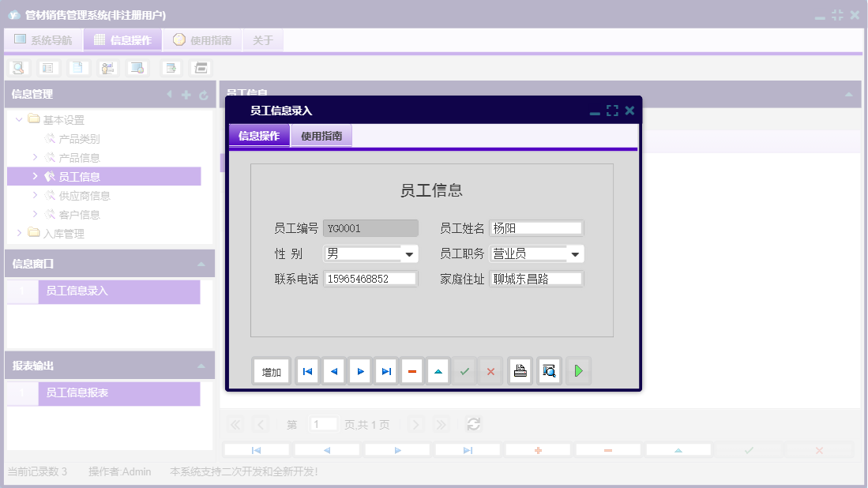Open print preview in the employee entry dialog
868x488 pixels.
click(548, 370)
